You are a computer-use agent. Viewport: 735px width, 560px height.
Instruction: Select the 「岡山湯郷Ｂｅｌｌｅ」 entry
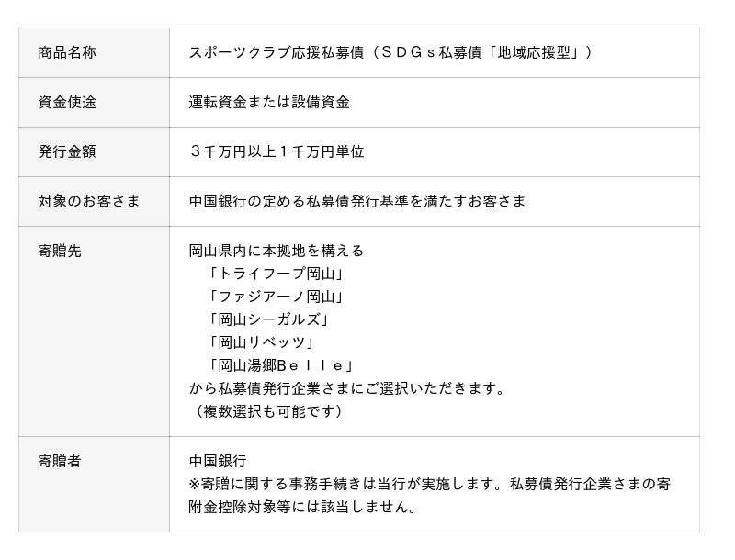pyautogui.click(x=281, y=365)
